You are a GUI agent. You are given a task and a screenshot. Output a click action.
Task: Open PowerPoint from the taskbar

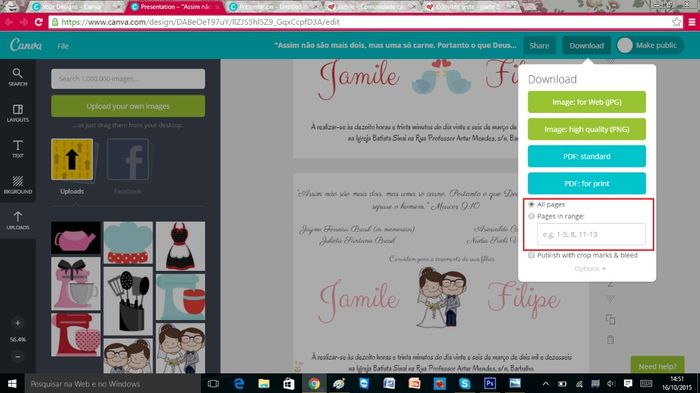(414, 384)
